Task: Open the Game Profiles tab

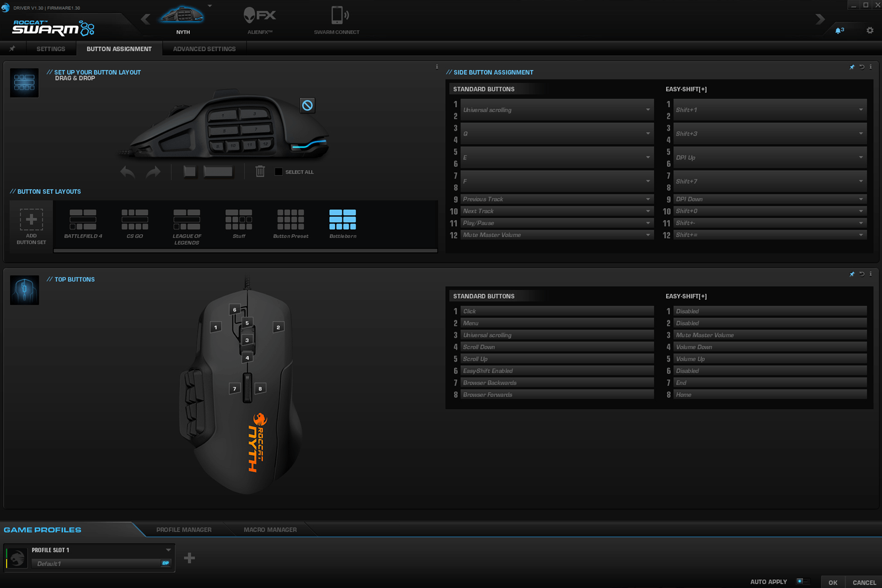Action: [x=42, y=530]
